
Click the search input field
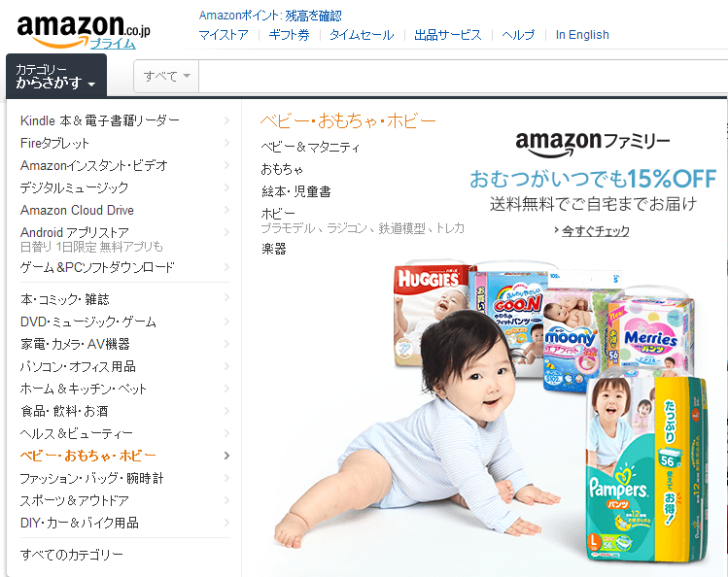(463, 76)
